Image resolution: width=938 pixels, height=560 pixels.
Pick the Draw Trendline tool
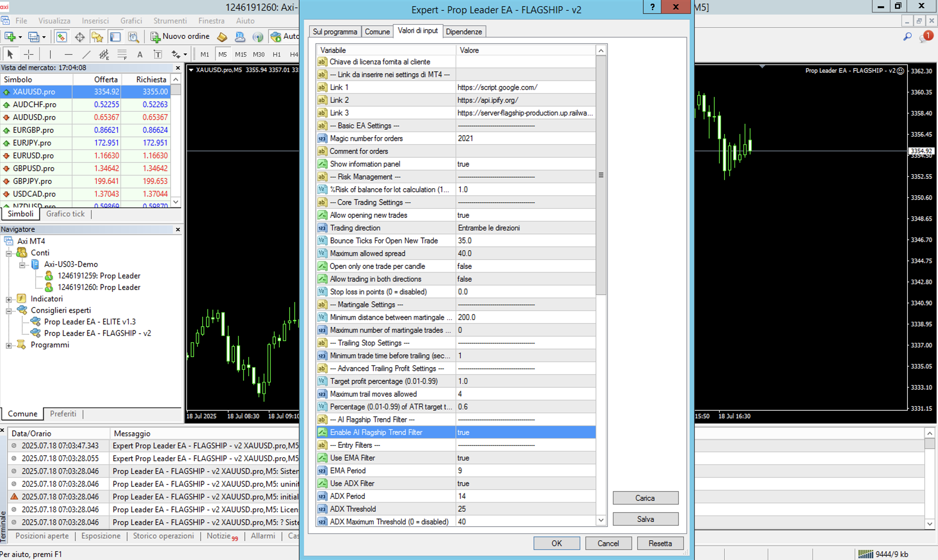coord(86,54)
